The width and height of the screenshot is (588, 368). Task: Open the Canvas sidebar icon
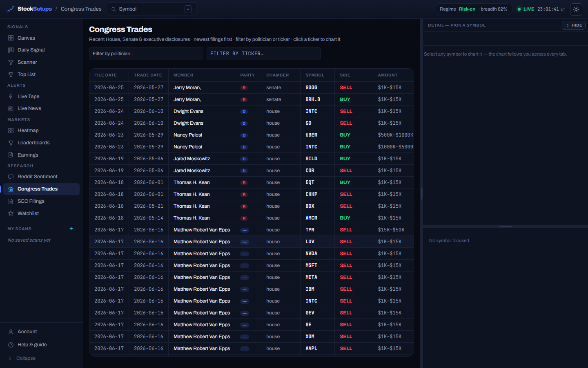tap(11, 38)
